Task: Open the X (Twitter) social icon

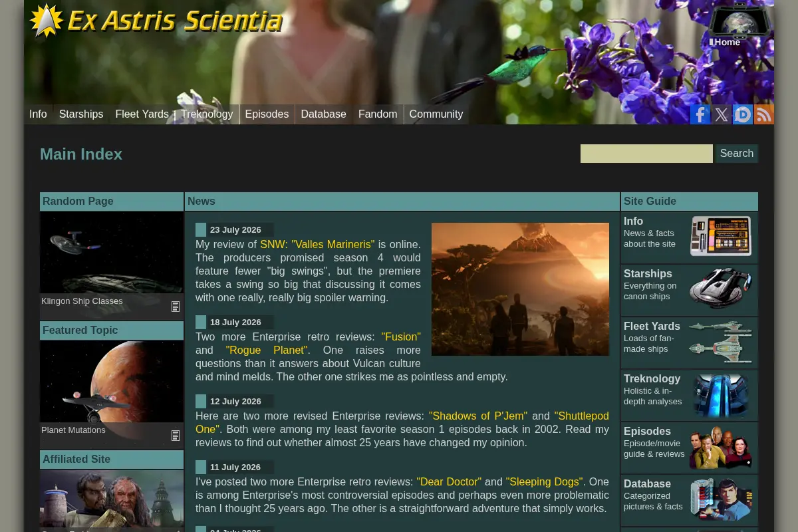Action: (722, 114)
